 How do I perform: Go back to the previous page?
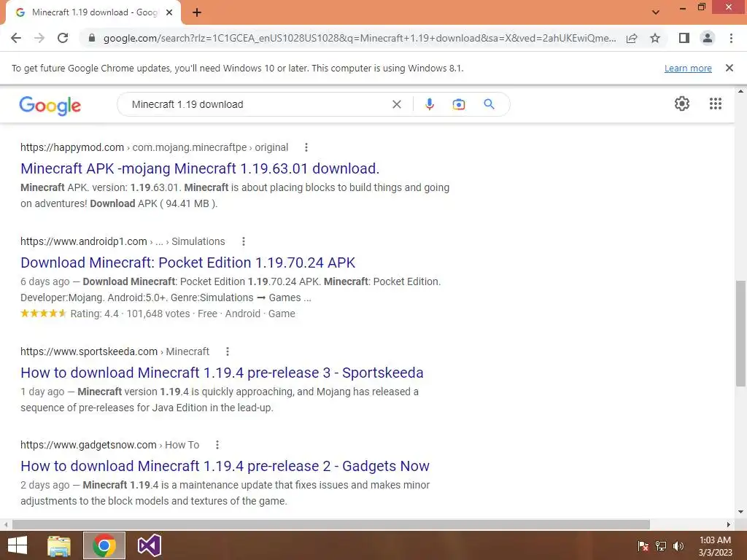16,38
